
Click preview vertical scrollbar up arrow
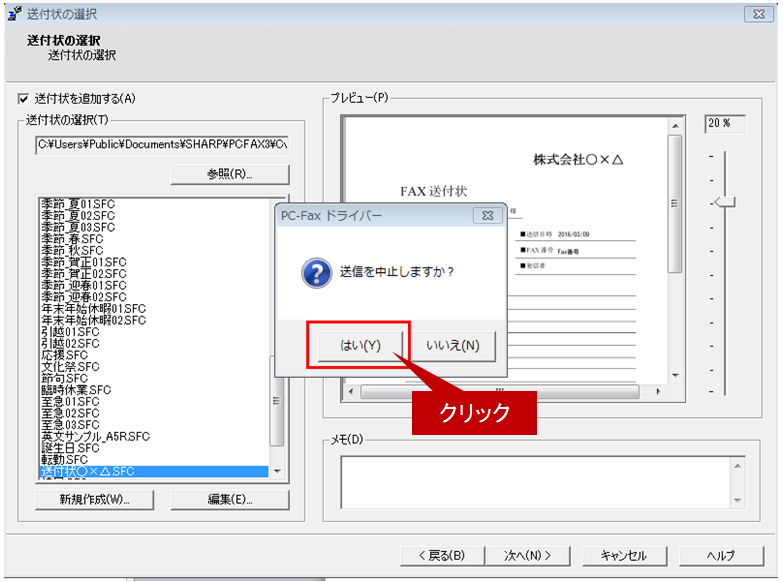(675, 126)
